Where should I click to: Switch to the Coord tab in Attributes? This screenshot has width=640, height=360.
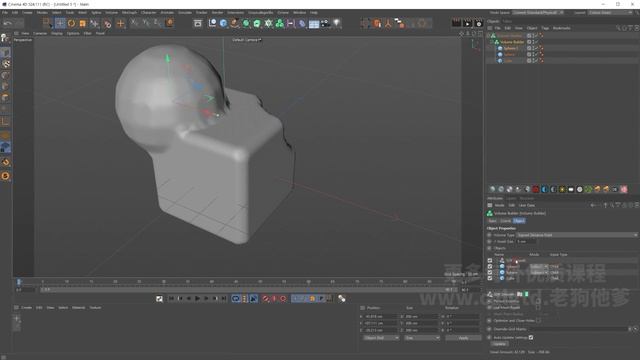(x=505, y=221)
